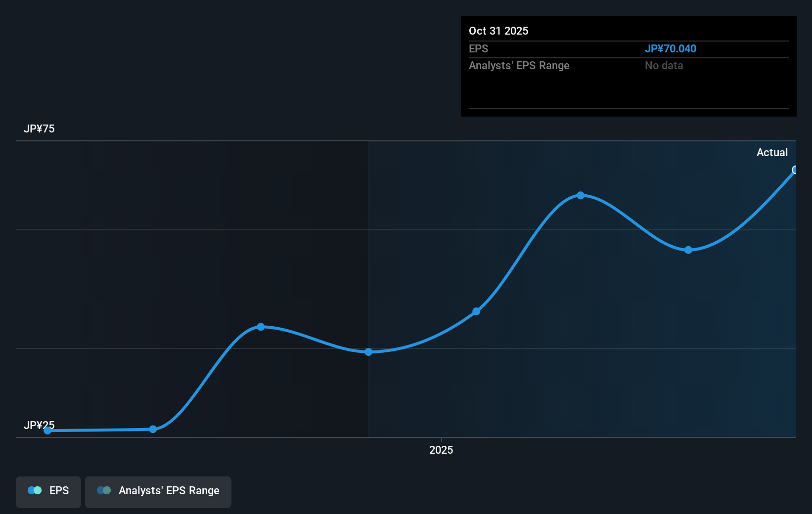Click the JP¥70.040 EPS value link

point(671,48)
